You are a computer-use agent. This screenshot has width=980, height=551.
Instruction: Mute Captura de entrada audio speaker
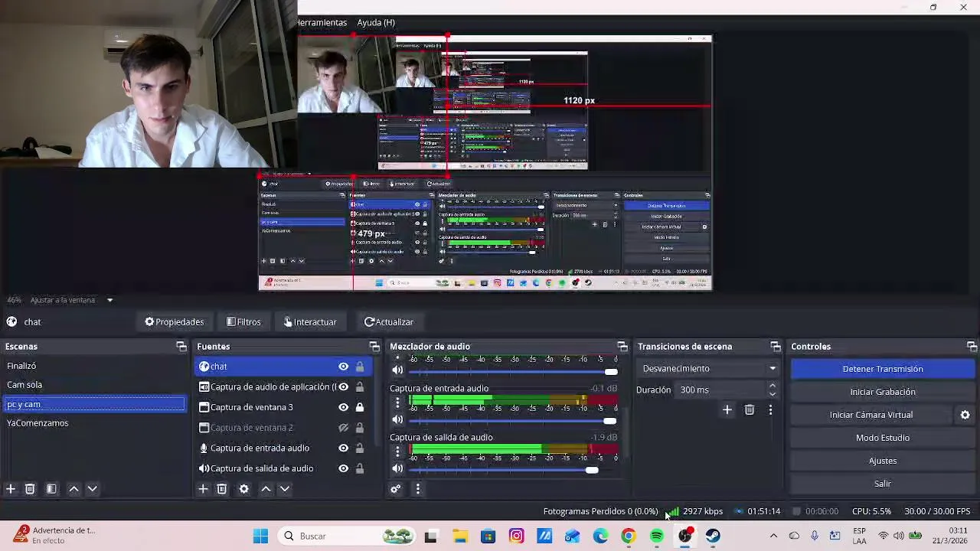click(x=397, y=419)
